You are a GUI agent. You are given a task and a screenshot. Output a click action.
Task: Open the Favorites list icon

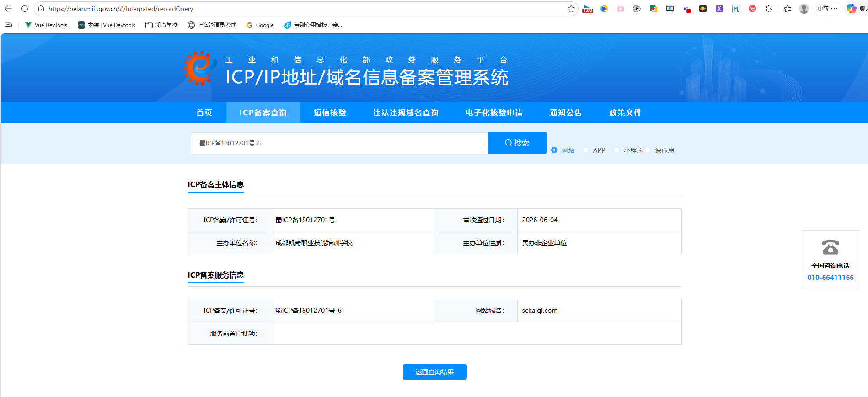pos(788,9)
